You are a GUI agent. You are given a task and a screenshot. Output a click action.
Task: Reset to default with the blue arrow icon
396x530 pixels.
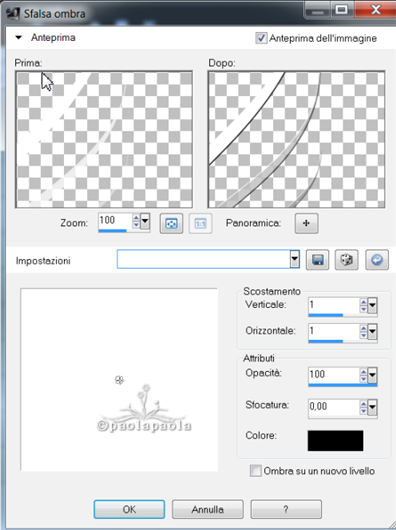(377, 260)
